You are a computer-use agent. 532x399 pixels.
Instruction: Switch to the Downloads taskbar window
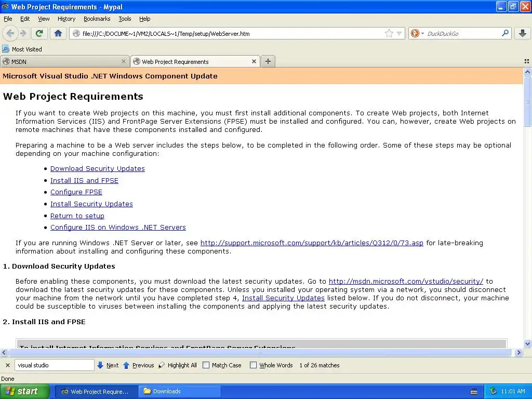point(180,392)
